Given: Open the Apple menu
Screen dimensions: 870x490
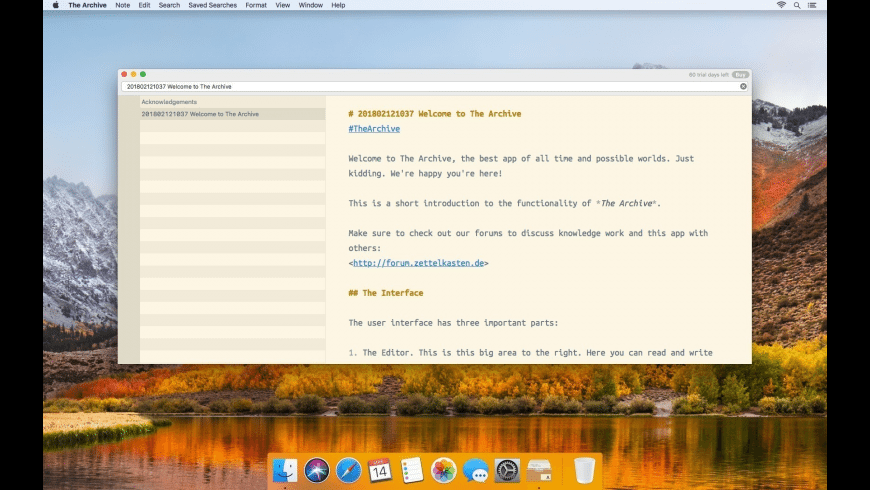Looking at the screenshot, I should [55, 5].
